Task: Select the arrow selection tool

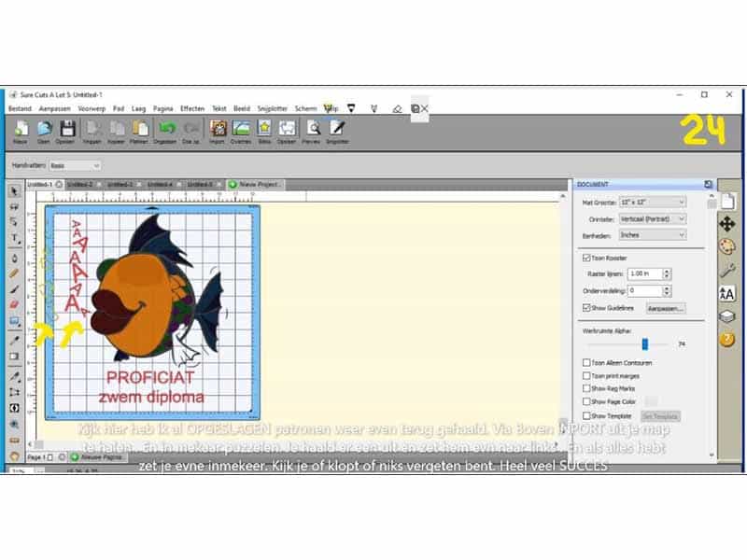Action: pos(14,191)
